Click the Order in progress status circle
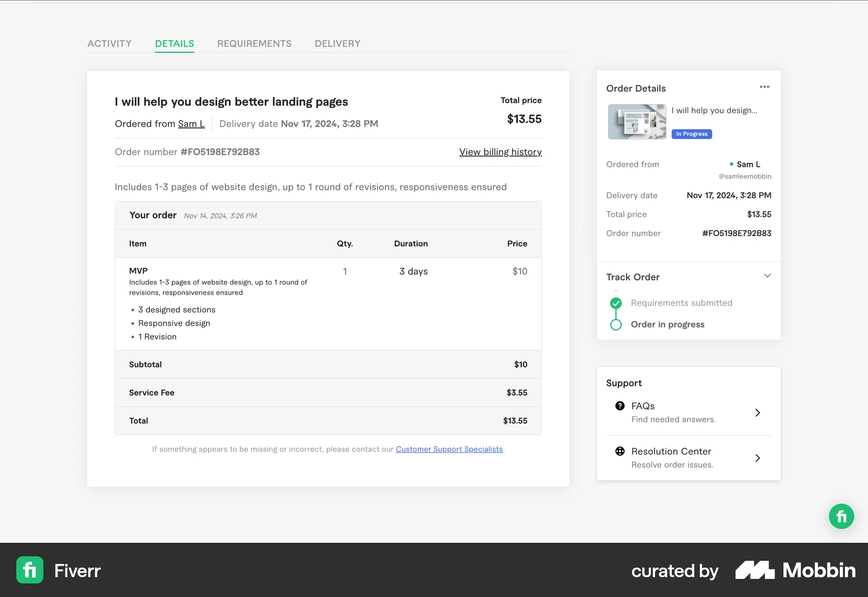Screen dimensions: 868x597 click(616, 324)
